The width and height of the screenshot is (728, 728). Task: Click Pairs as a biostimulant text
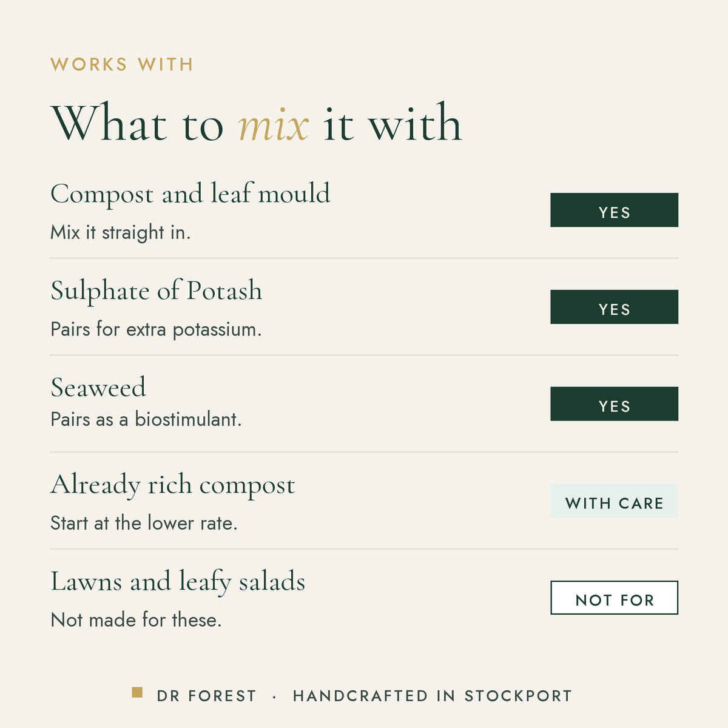146,420
